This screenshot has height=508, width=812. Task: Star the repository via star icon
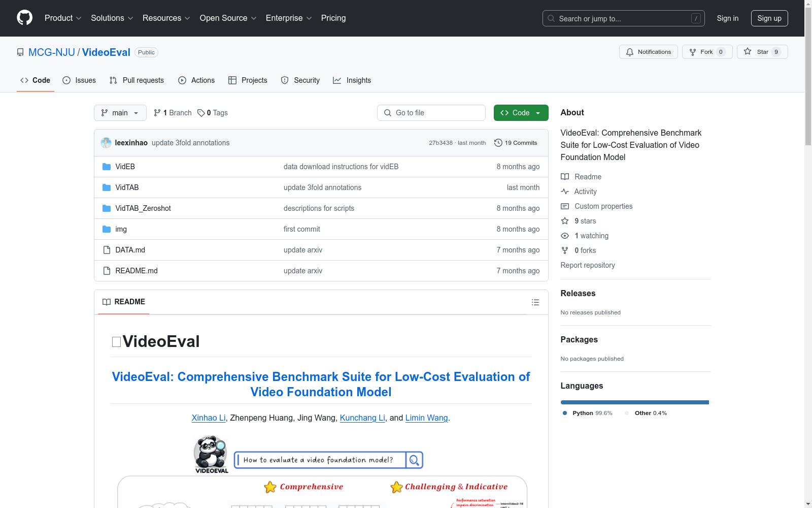[x=747, y=51]
